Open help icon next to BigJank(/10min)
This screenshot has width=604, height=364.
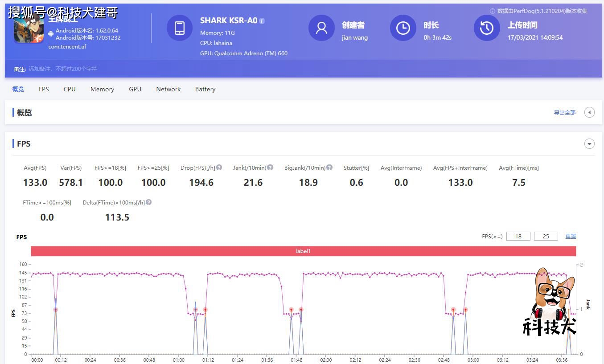coord(329,168)
